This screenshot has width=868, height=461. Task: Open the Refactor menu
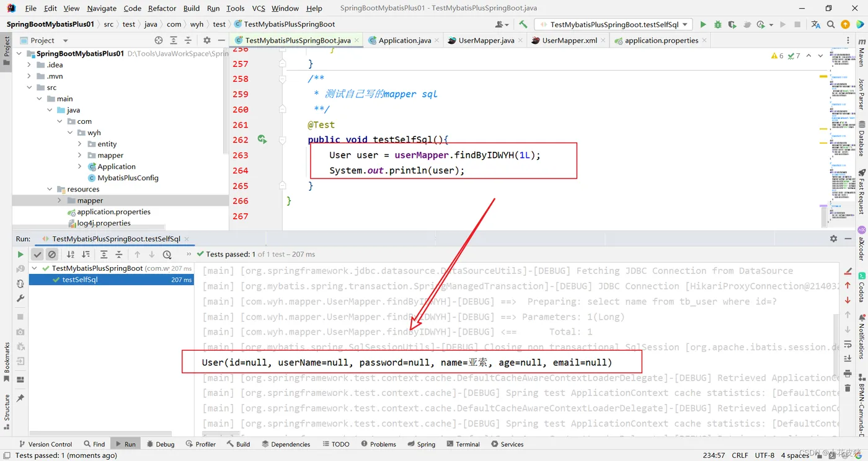162,8
